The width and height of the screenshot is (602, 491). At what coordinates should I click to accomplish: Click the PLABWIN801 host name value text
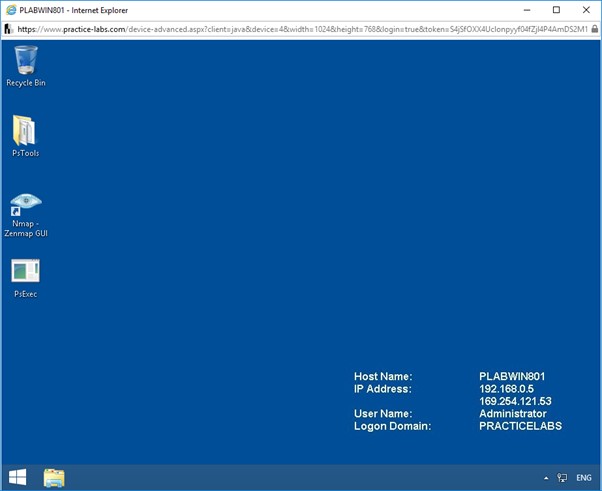(512, 376)
